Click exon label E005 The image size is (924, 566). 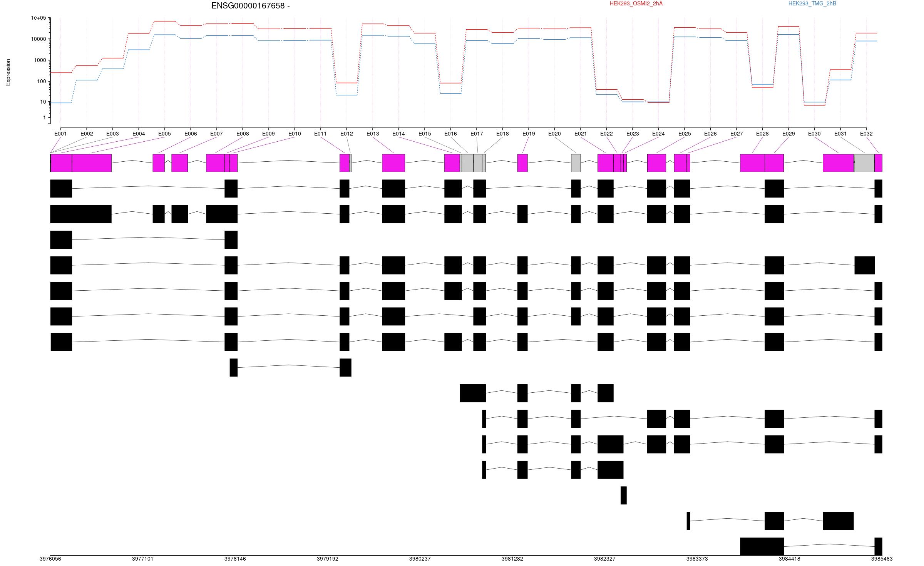point(164,134)
